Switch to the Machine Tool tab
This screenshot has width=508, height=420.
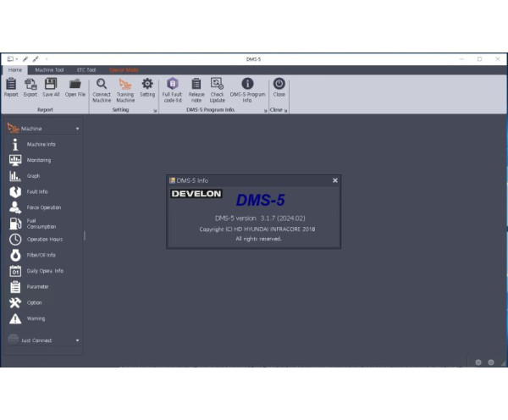[49, 69]
